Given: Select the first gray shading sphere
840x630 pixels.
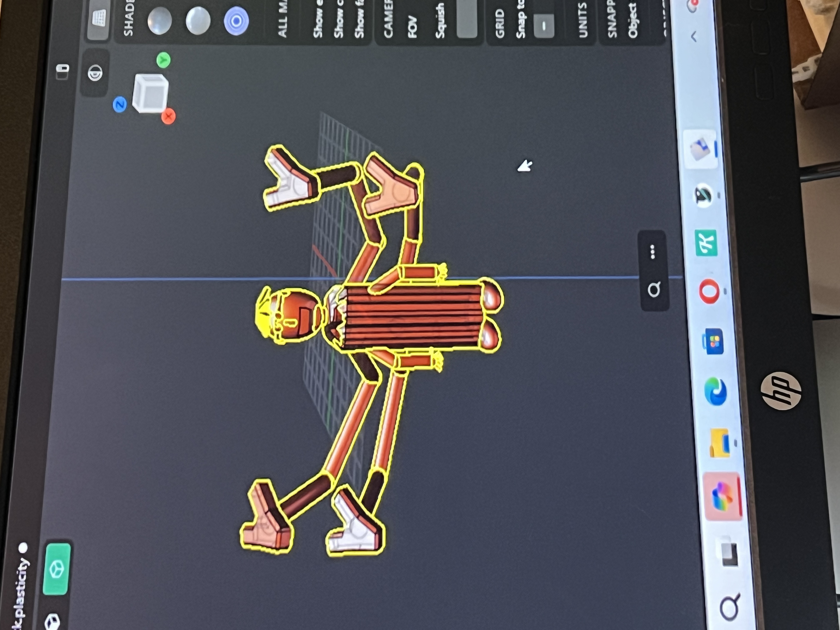Looking at the screenshot, I should [160, 21].
